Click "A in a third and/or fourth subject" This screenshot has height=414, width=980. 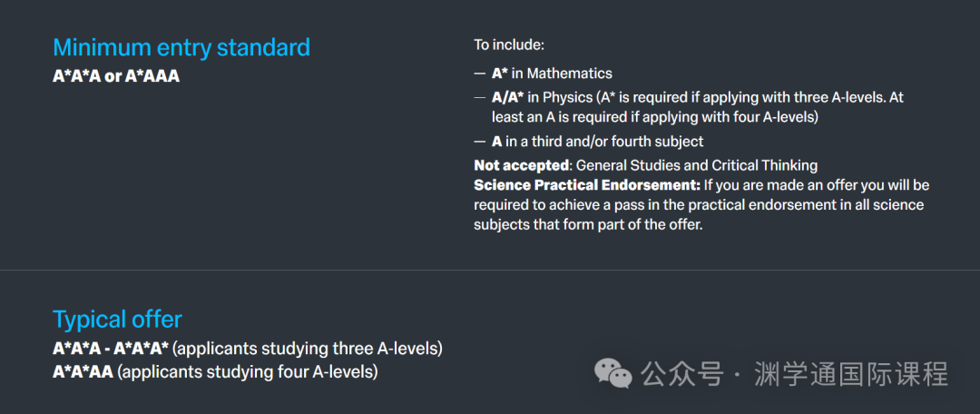coord(597,142)
